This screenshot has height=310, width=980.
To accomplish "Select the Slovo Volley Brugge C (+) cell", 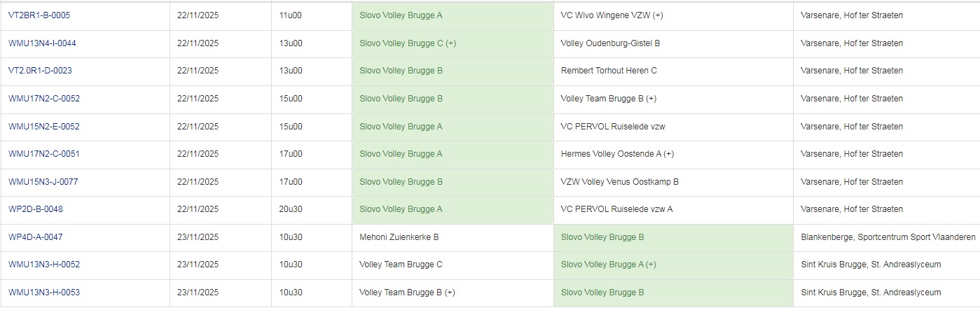I will pyautogui.click(x=408, y=43).
